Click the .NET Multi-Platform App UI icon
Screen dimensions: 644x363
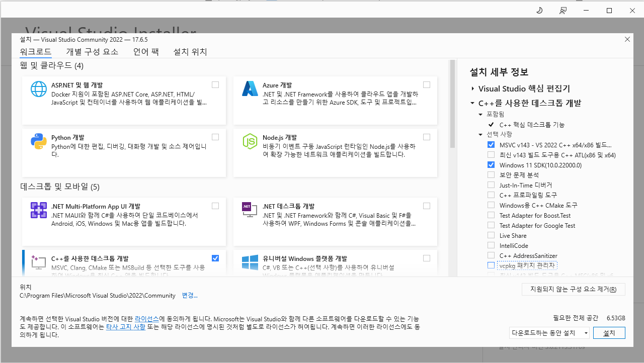(39, 210)
